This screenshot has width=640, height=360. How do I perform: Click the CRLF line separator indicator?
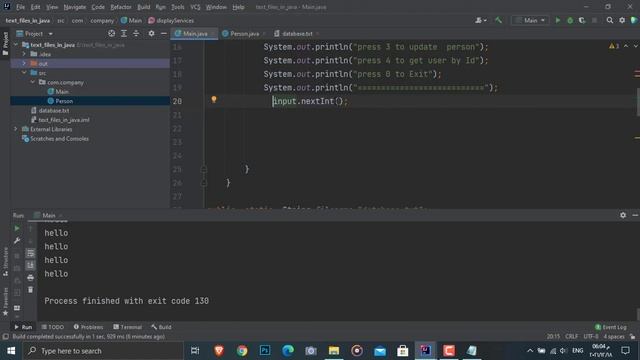(x=571, y=336)
